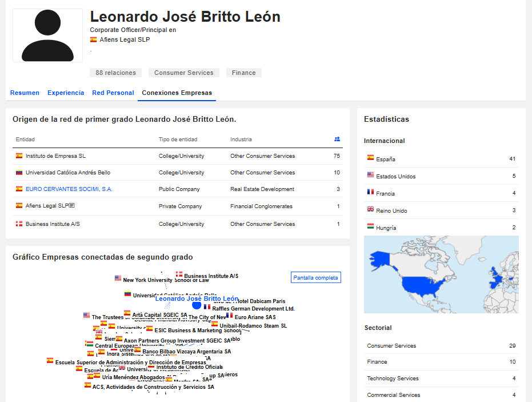Click the Estados Unidos flag in statistics
The image size is (532, 402).
coord(370,176)
